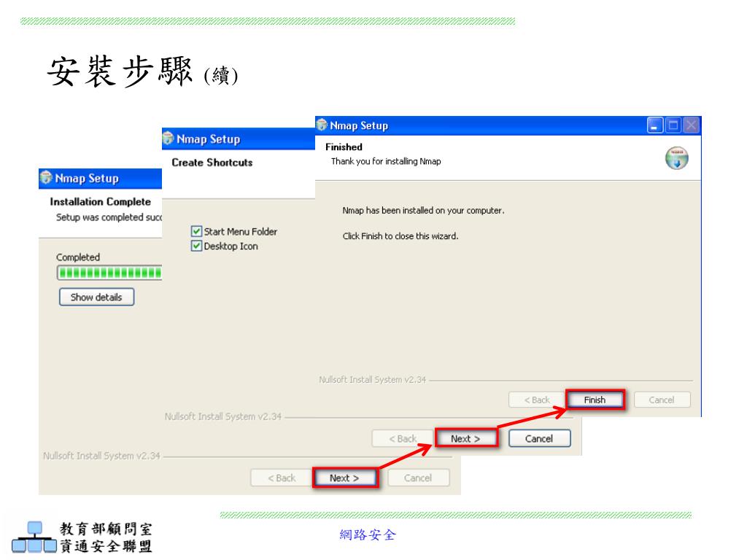Click Back in Finished window

(537, 400)
